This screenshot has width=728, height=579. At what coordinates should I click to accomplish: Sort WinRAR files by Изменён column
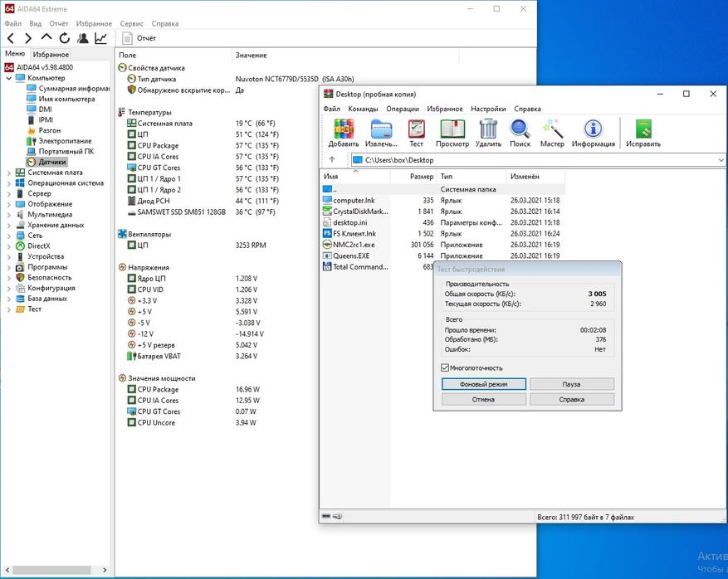pyautogui.click(x=535, y=177)
